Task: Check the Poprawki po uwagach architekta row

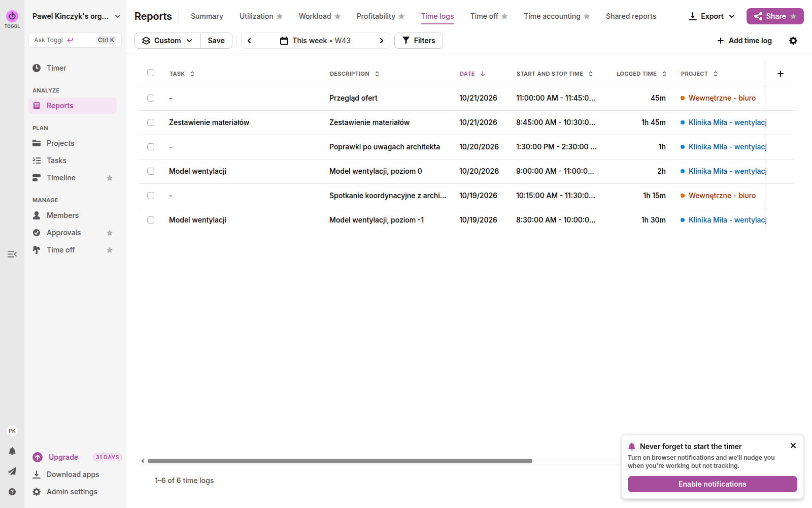Action: pyautogui.click(x=151, y=147)
